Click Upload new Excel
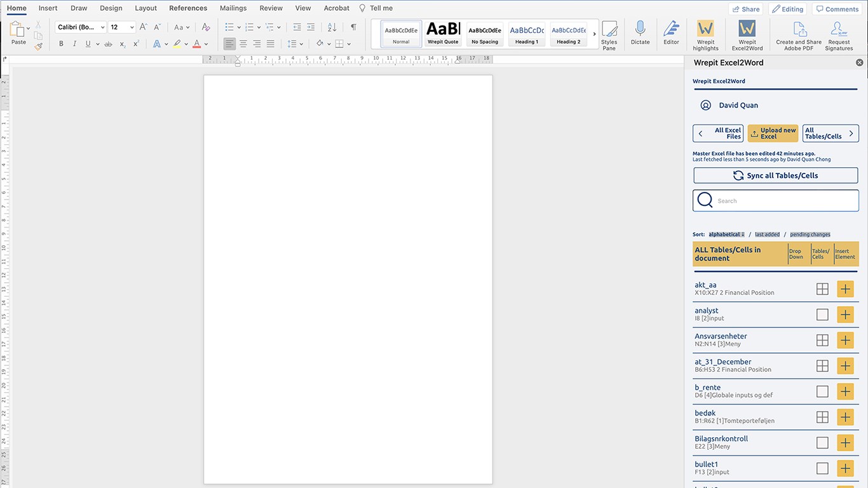868x488 pixels. (x=773, y=133)
